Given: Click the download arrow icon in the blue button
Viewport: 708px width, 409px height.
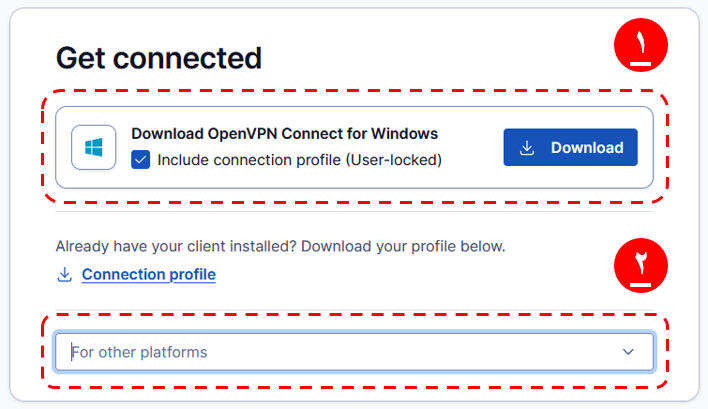Looking at the screenshot, I should (528, 148).
